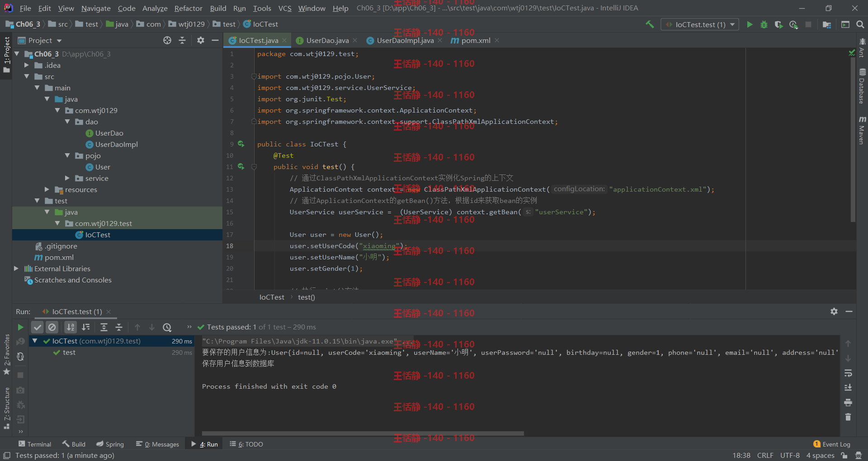
Task: Click CRLF line separator in status bar
Action: pyautogui.click(x=765, y=456)
